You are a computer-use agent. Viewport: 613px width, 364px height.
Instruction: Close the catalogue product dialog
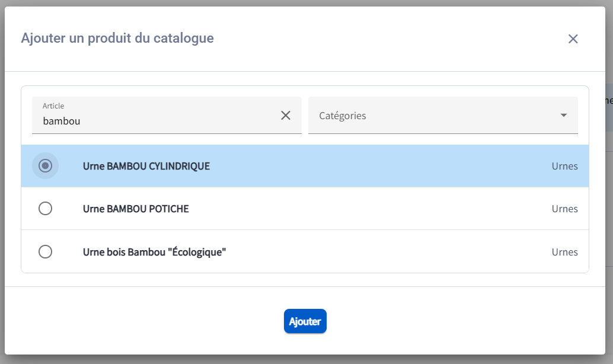pyautogui.click(x=573, y=39)
